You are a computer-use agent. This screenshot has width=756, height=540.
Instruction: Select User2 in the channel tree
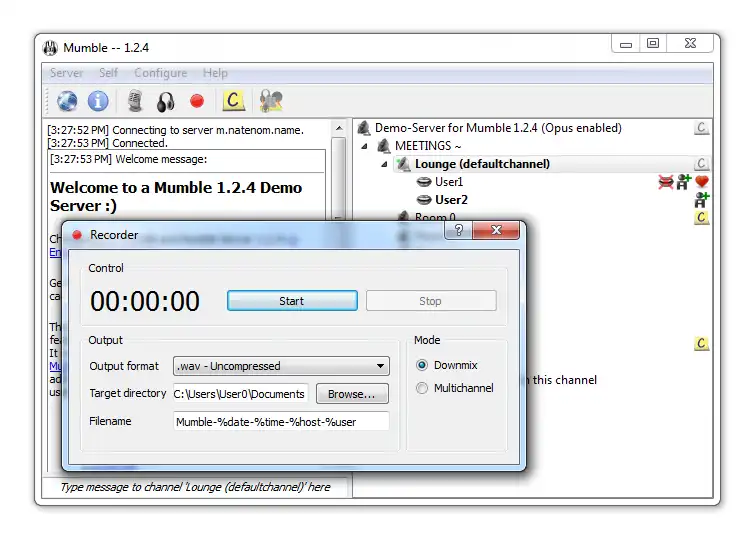(451, 200)
